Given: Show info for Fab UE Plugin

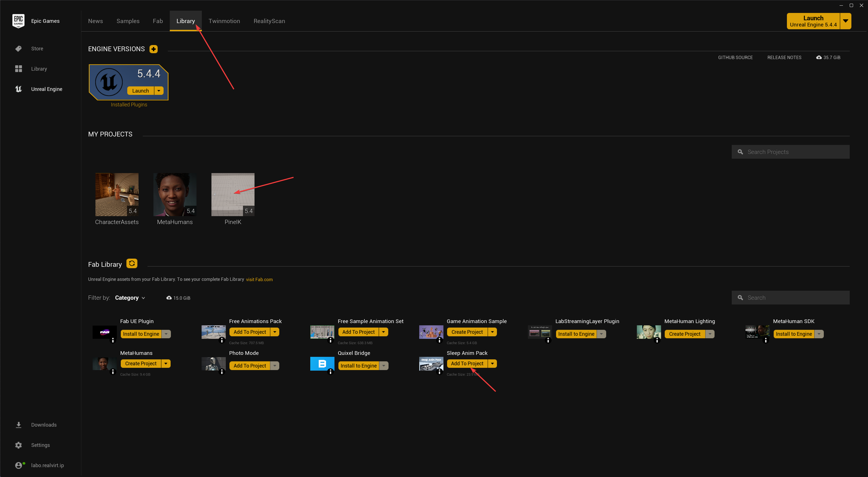Looking at the screenshot, I should (x=113, y=340).
